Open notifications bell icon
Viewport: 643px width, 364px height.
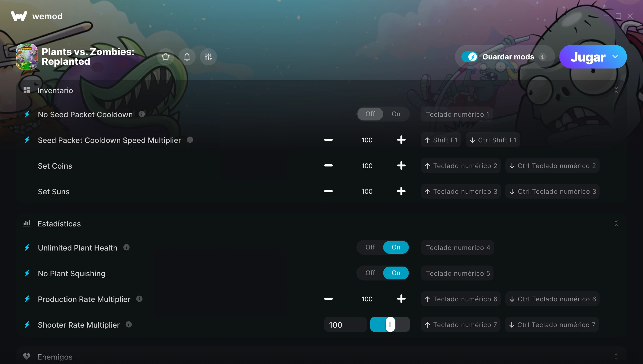(x=187, y=57)
